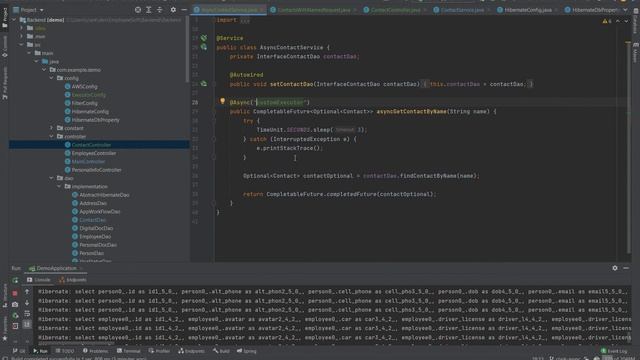The height and width of the screenshot is (360, 640).
Task: Click the Collapse All icon in Project panel
Action: point(160,10)
